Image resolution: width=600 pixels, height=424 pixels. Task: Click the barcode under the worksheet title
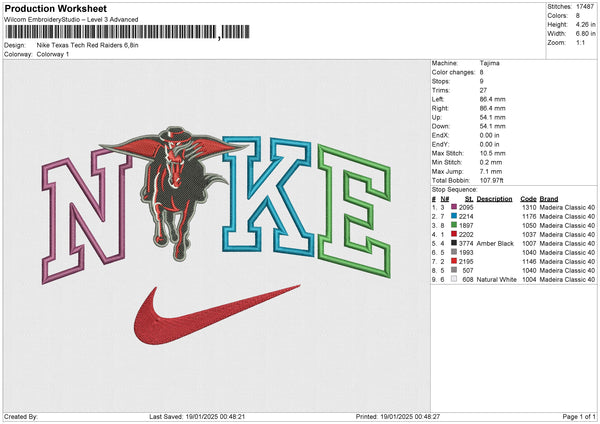pos(127,32)
